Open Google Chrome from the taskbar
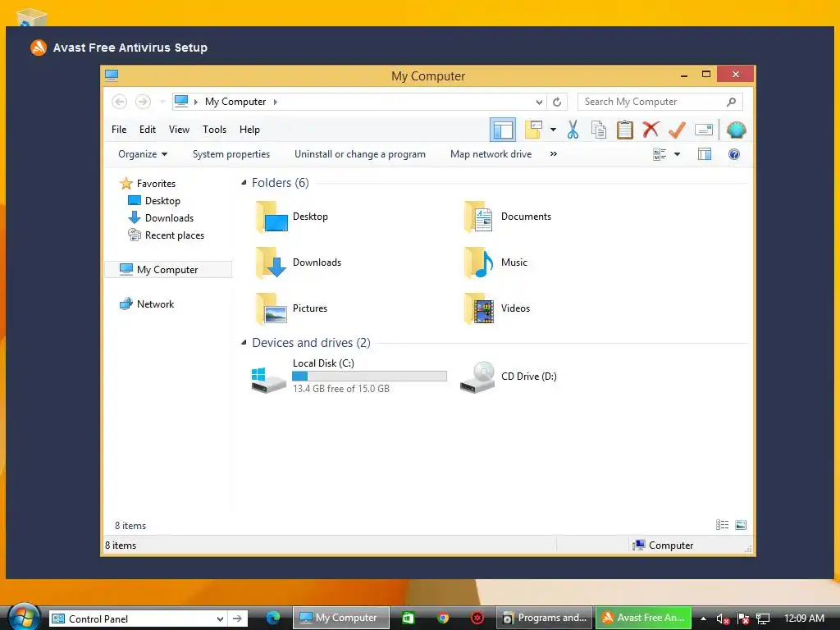The image size is (840, 630). [x=442, y=618]
